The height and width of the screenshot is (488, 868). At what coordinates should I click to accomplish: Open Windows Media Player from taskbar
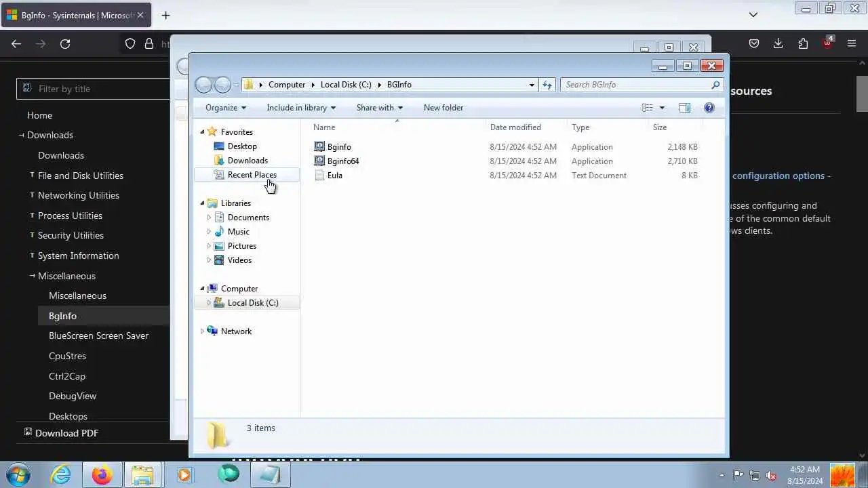(184, 474)
